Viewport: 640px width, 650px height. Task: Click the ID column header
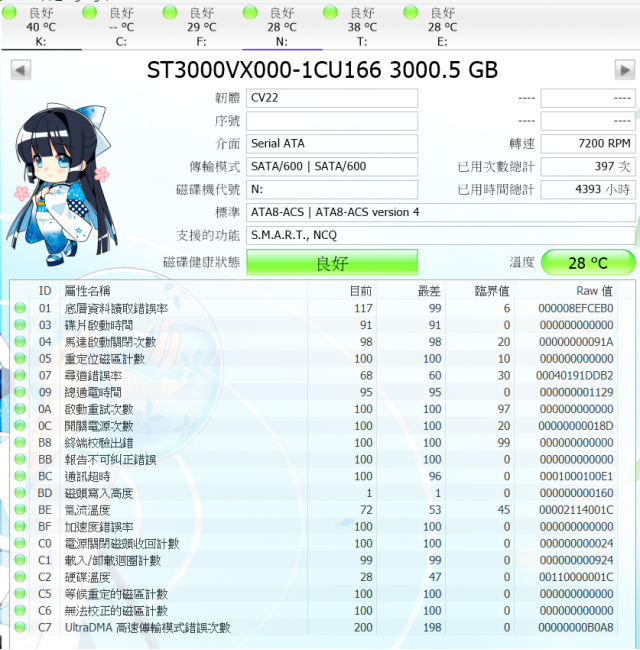[45, 291]
